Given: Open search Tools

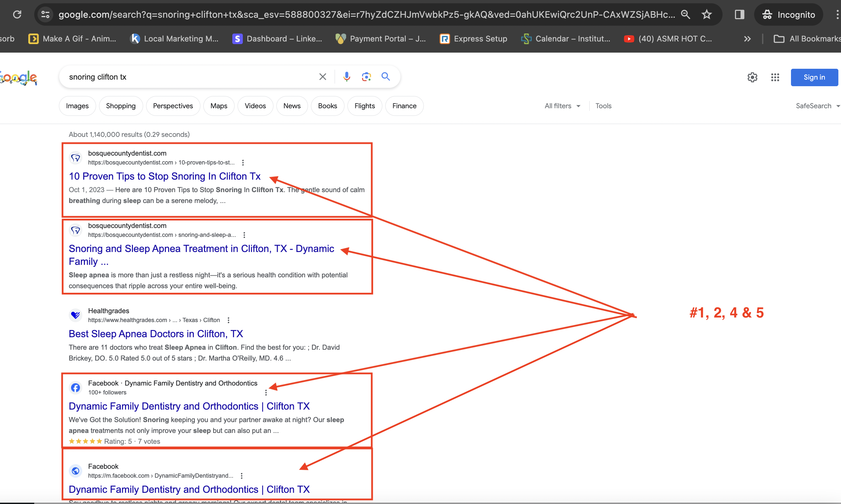Looking at the screenshot, I should 603,106.
